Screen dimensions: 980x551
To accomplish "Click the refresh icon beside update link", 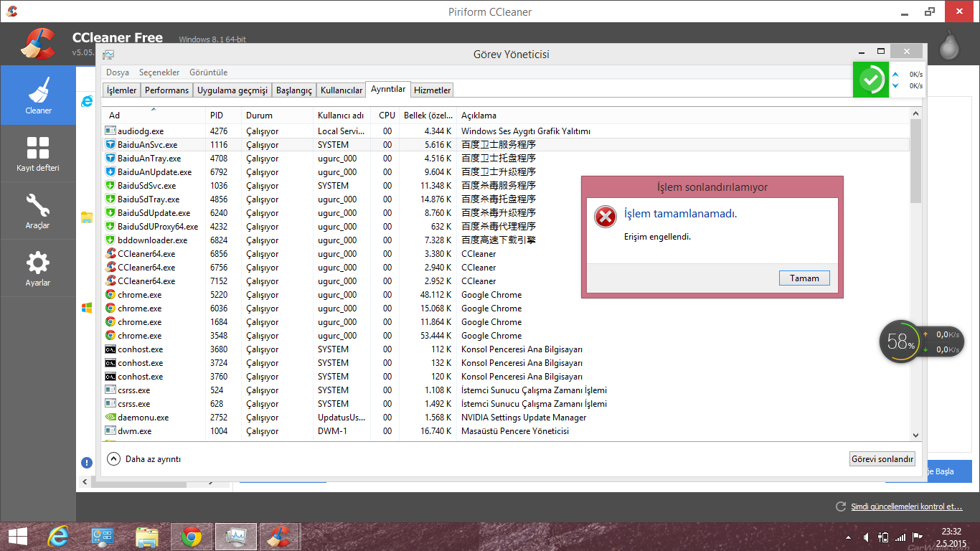I will pyautogui.click(x=841, y=507).
